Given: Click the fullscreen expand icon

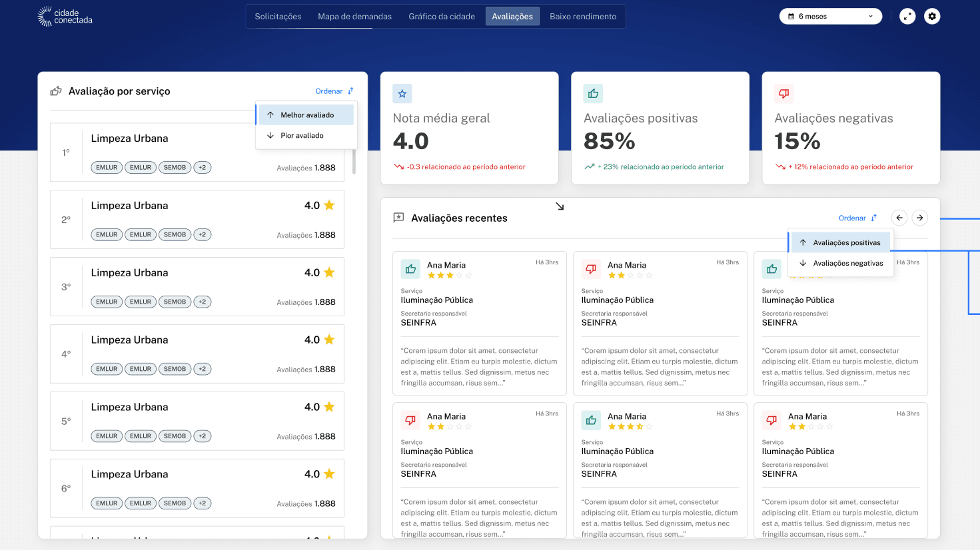Looking at the screenshot, I should [907, 17].
